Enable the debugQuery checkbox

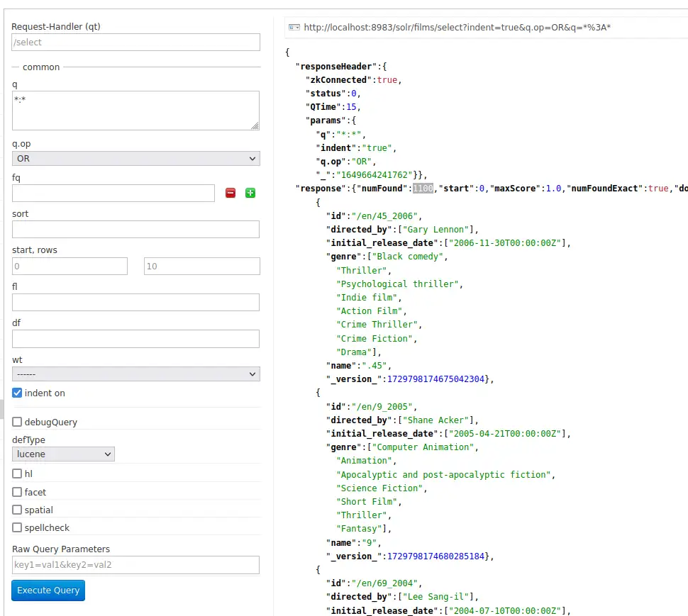[x=17, y=422]
